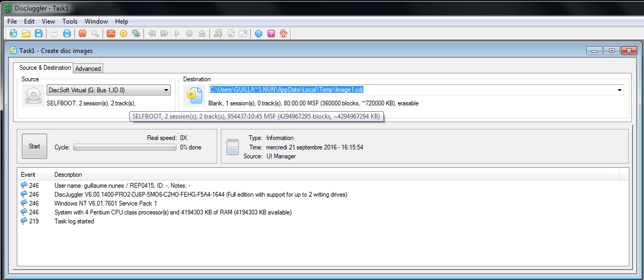Select the 'User name: guillaume.nunes' log row
644x280 pixels.
click(x=323, y=186)
